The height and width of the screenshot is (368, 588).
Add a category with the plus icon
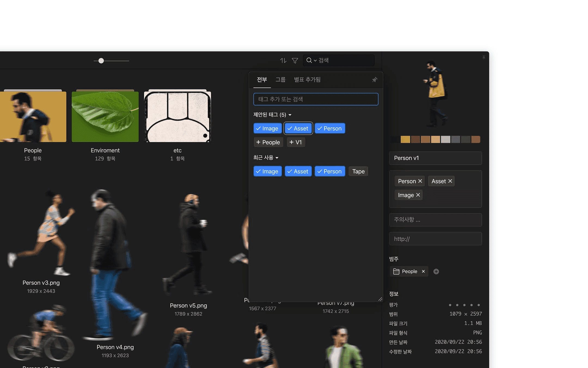tap(436, 272)
